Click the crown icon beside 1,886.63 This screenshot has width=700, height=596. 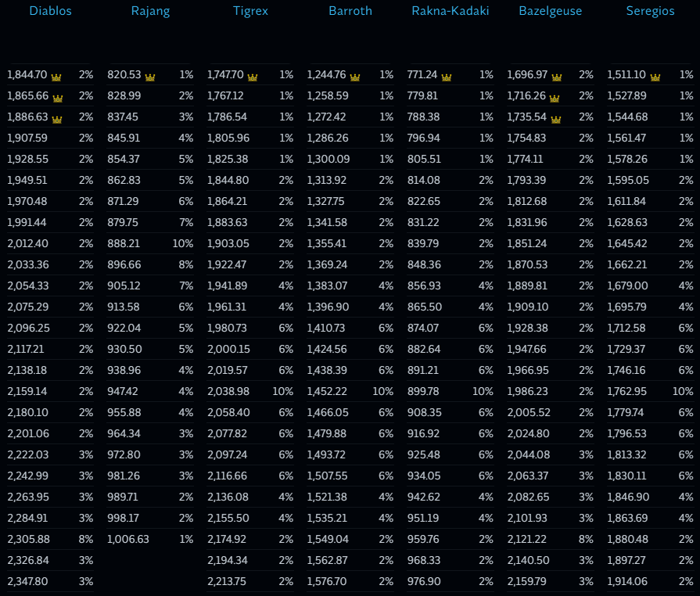(x=56, y=119)
